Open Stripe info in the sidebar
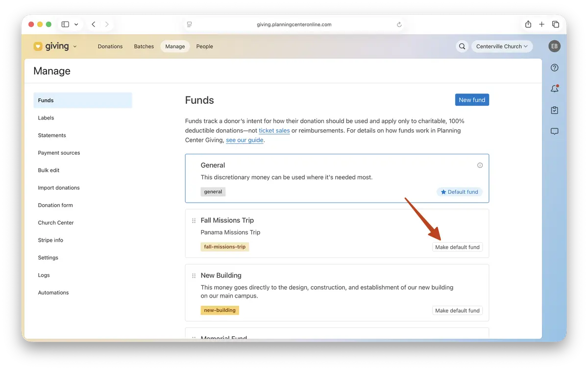Viewport: 588px width, 370px height. point(83,240)
